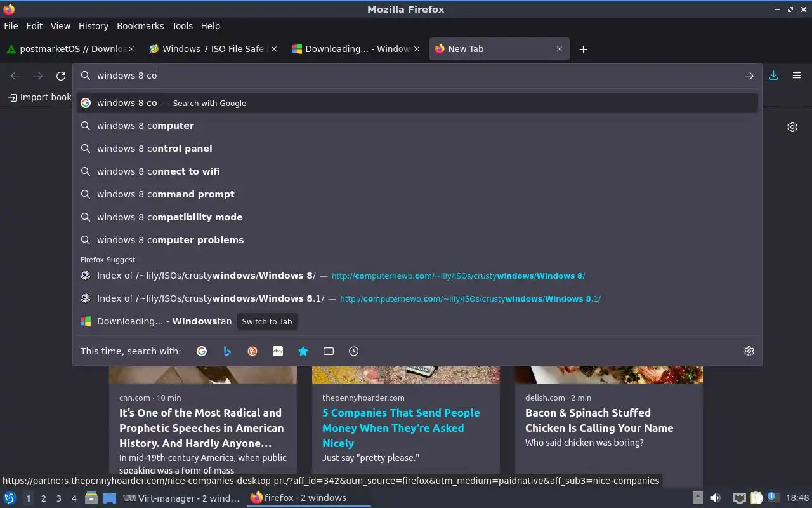Screen dimensions: 812x508
Task: Click firefox taskbar window group
Action: [308, 498]
